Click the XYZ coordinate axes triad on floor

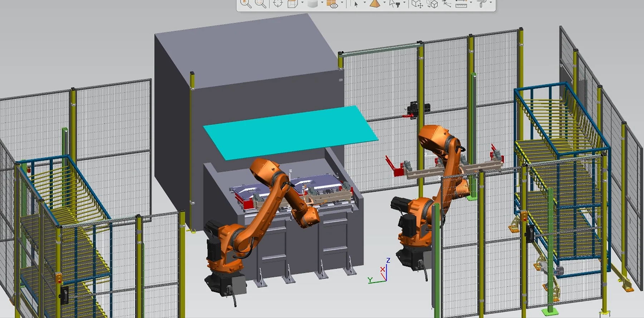pyautogui.click(x=379, y=271)
